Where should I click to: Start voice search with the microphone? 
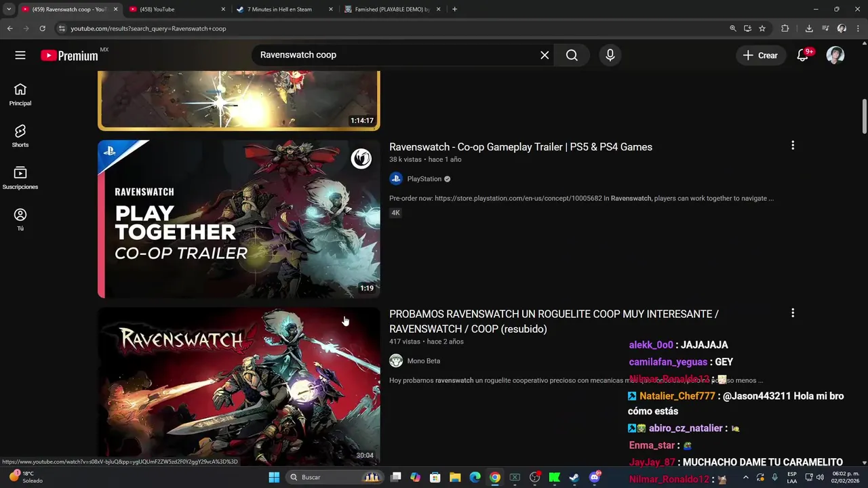tap(610, 56)
